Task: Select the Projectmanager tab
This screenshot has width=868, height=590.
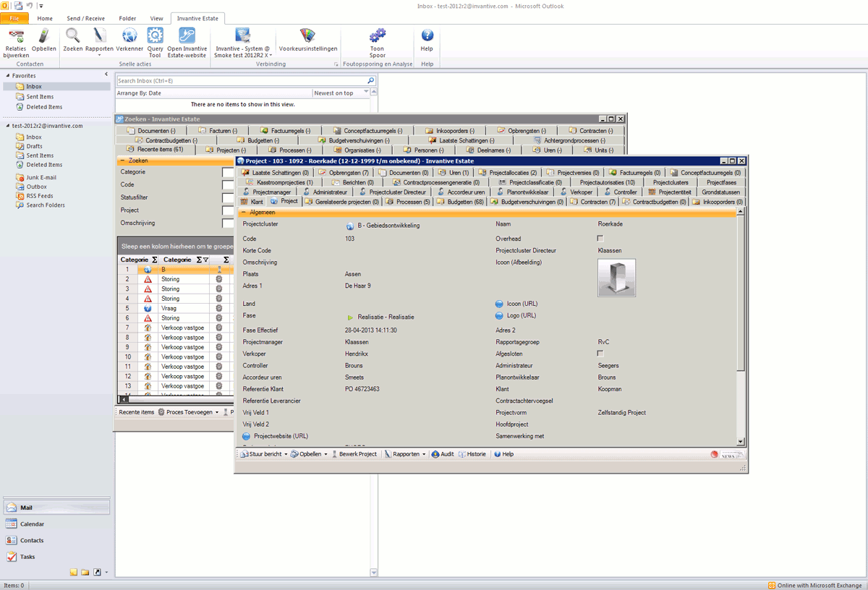Action: pyautogui.click(x=267, y=192)
